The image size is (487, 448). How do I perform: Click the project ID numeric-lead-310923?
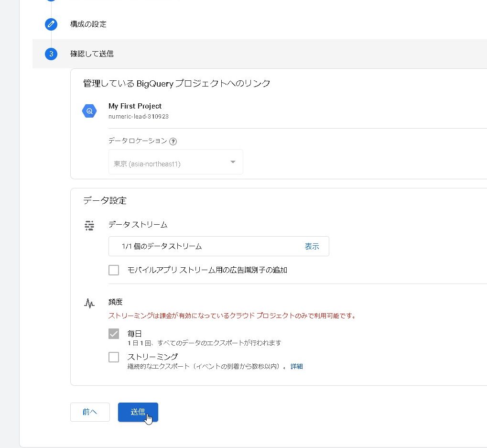138,117
